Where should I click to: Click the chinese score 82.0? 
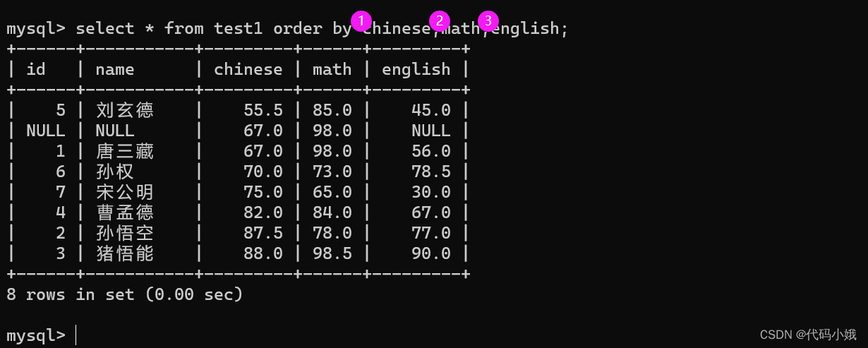[263, 212]
